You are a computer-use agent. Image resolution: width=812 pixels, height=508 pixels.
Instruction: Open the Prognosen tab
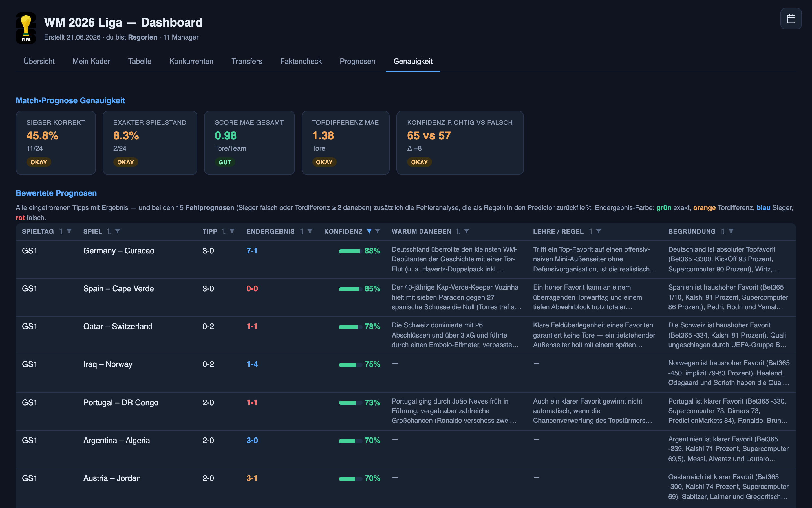tap(357, 61)
